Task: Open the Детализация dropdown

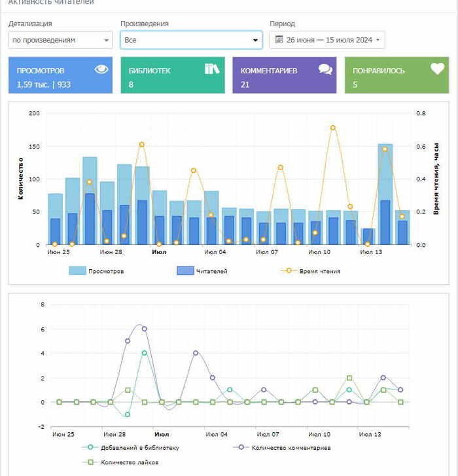Action: point(61,40)
